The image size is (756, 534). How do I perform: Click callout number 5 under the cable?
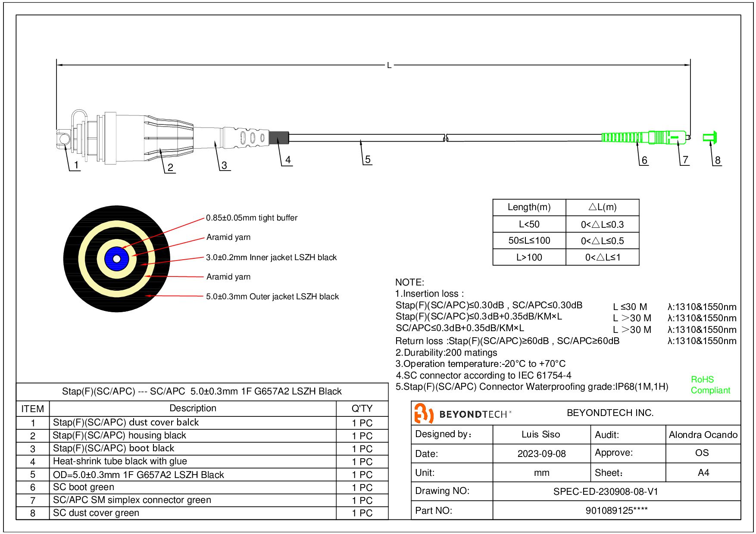pos(368,159)
